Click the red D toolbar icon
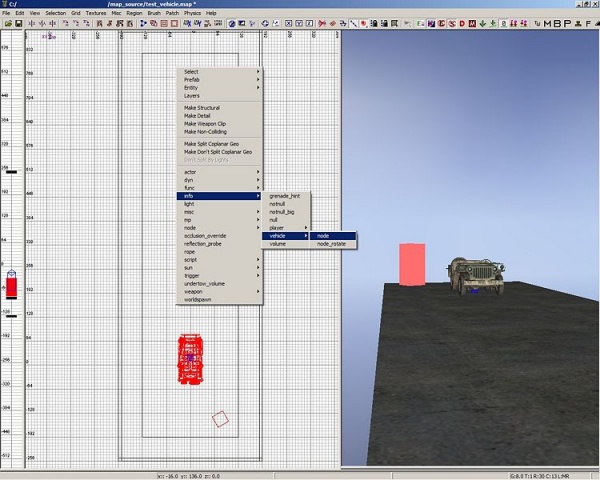Image resolution: width=600 pixels, height=480 pixels. [x=462, y=23]
